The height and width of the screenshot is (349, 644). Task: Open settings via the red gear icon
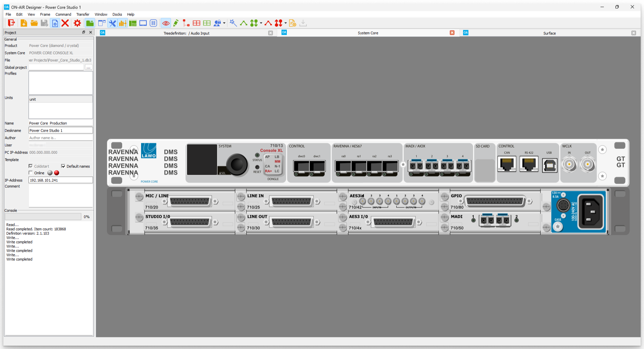77,23
